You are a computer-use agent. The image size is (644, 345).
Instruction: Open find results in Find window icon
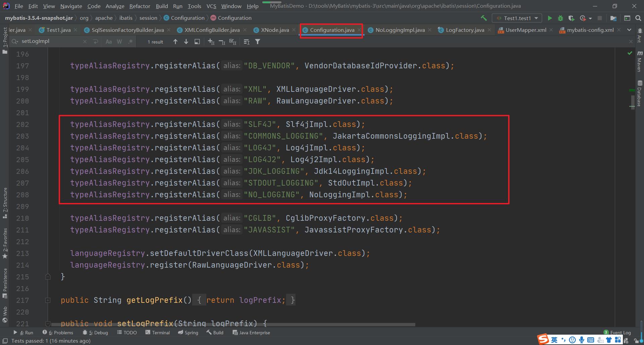pos(197,42)
